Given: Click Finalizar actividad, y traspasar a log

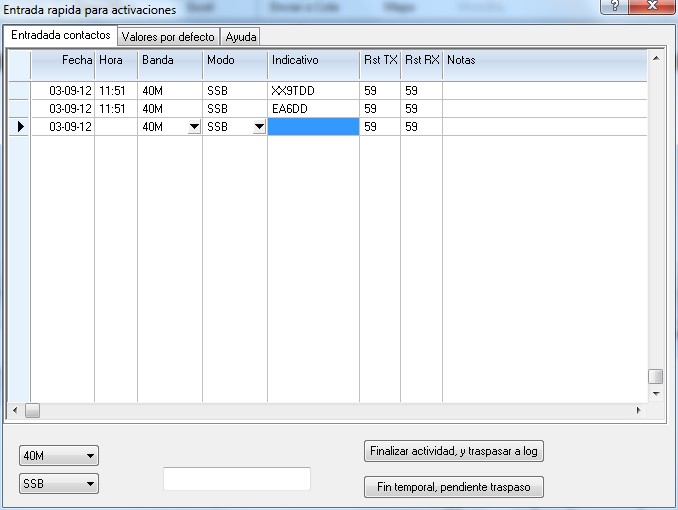Looking at the screenshot, I should click(453, 451).
